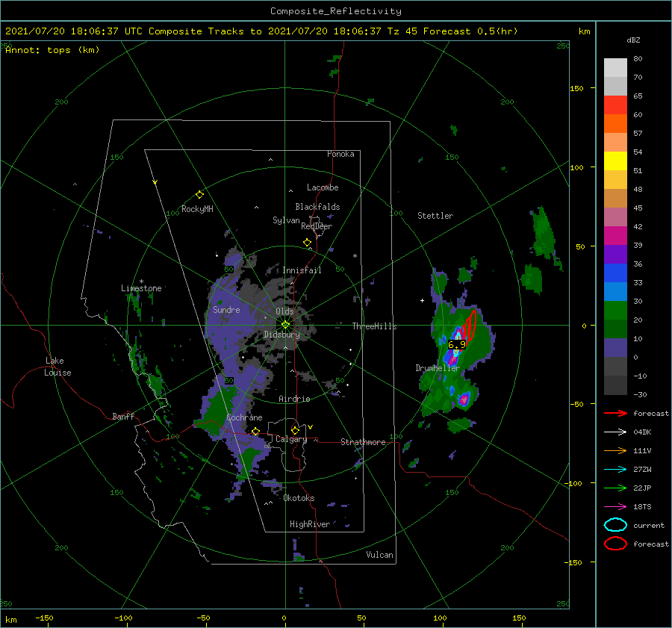Click the red forecast ellipse legend icon
Viewport: 672px width, 628px height.
pos(615,544)
